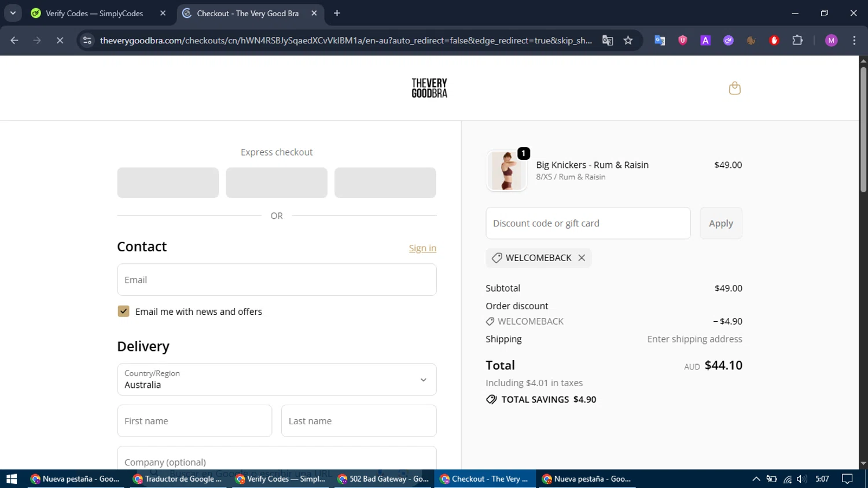This screenshot has width=868, height=488.
Task: Click the Big Knickers - Rum & Raisin title
Action: (592, 165)
